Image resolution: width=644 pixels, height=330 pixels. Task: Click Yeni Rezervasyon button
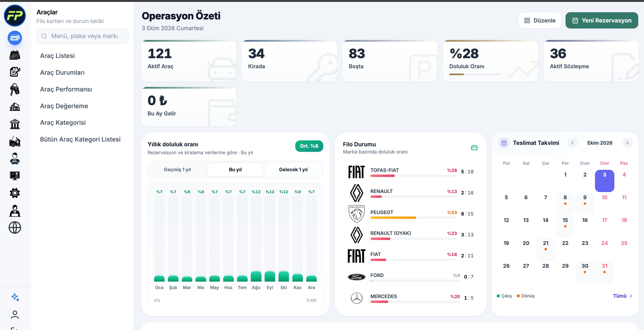click(602, 20)
